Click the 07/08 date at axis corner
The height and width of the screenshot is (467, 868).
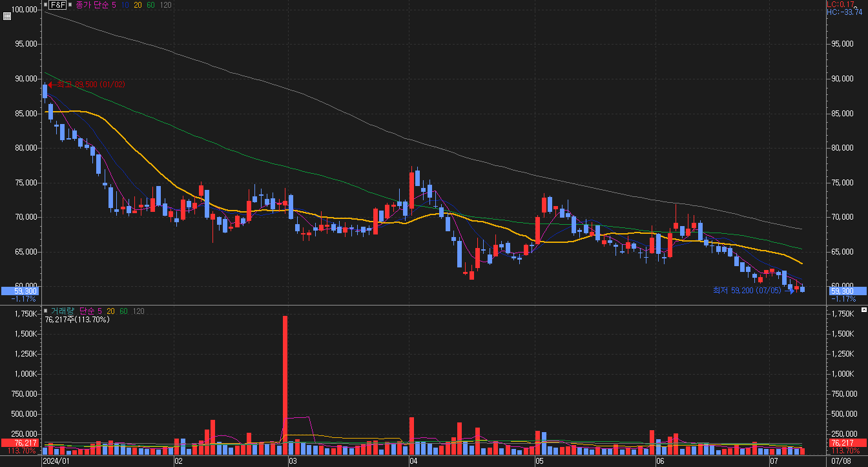point(841,462)
